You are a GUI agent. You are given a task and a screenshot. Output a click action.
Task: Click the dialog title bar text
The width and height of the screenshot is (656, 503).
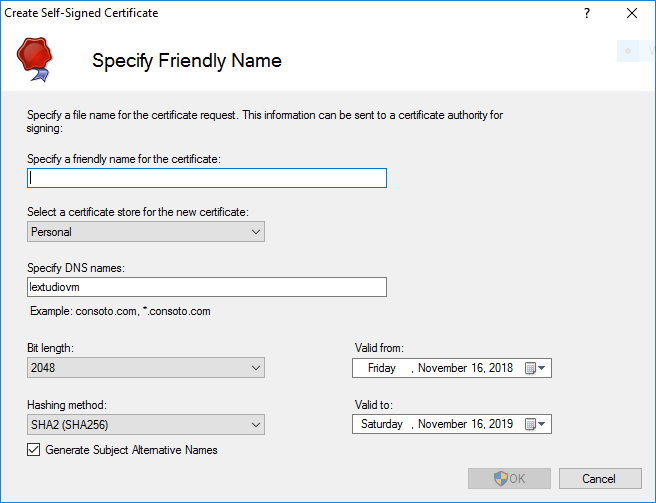point(81,13)
